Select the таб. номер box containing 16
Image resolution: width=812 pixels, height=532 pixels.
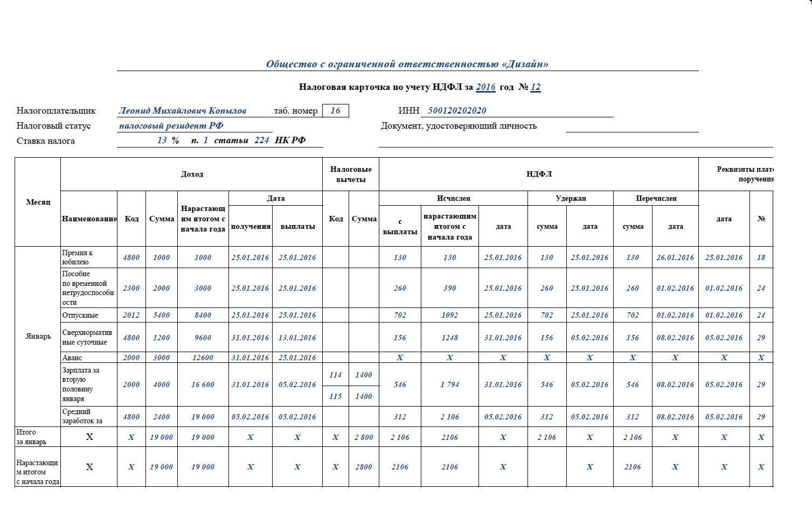(x=335, y=110)
